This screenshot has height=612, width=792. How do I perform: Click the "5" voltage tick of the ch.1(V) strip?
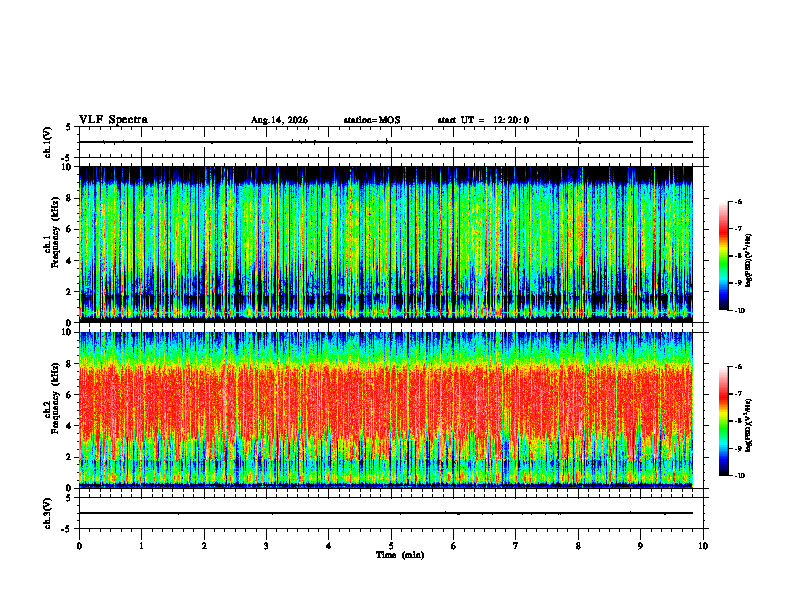click(x=69, y=127)
